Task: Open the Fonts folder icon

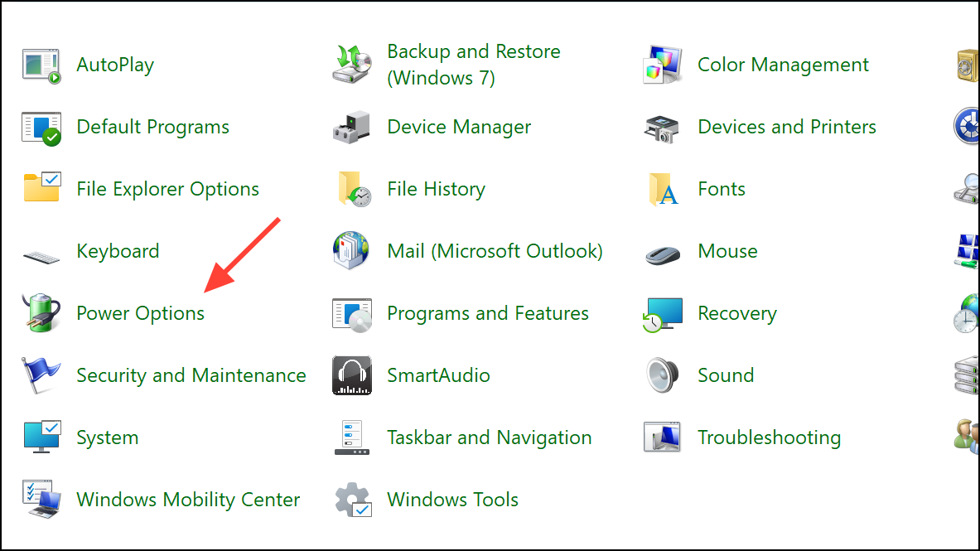Action: [663, 188]
